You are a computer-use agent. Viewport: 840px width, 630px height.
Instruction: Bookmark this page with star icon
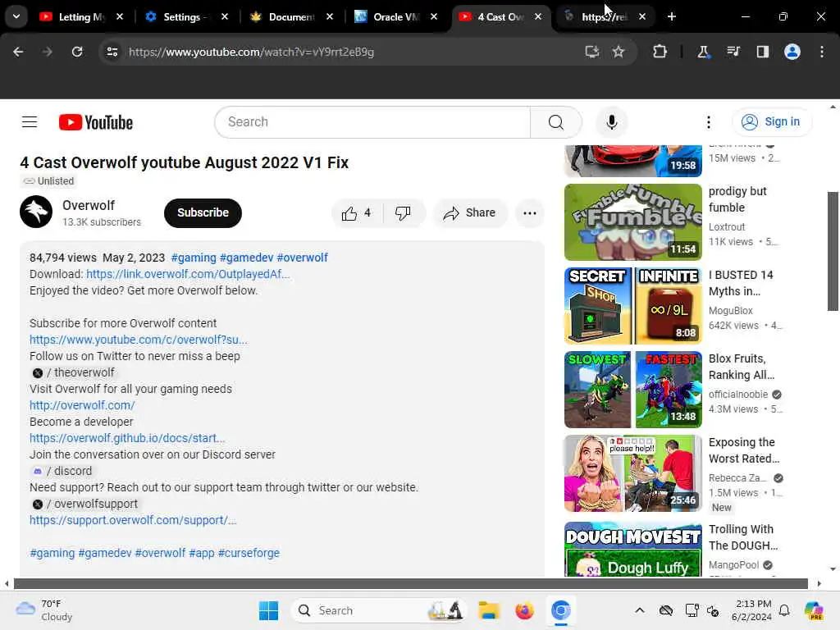pos(619,52)
